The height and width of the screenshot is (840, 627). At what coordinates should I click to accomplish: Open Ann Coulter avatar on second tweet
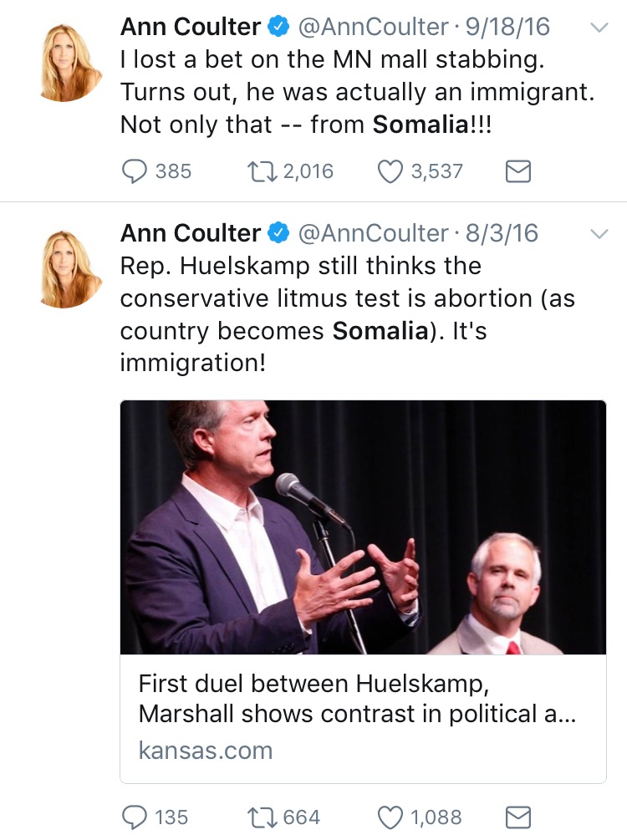69,269
